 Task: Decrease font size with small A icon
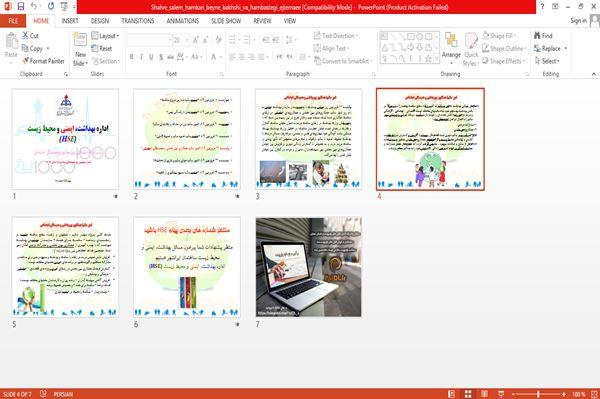click(205, 40)
